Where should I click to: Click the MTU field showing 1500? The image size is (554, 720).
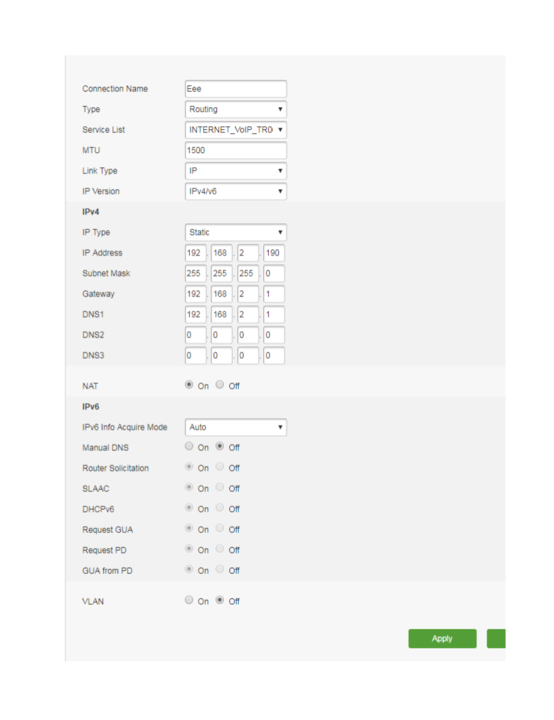click(x=236, y=150)
